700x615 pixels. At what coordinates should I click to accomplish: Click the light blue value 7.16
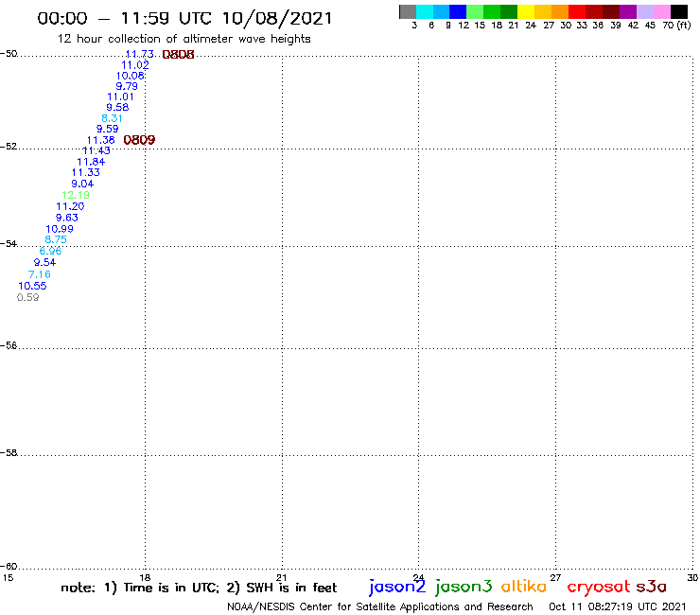[x=40, y=274]
